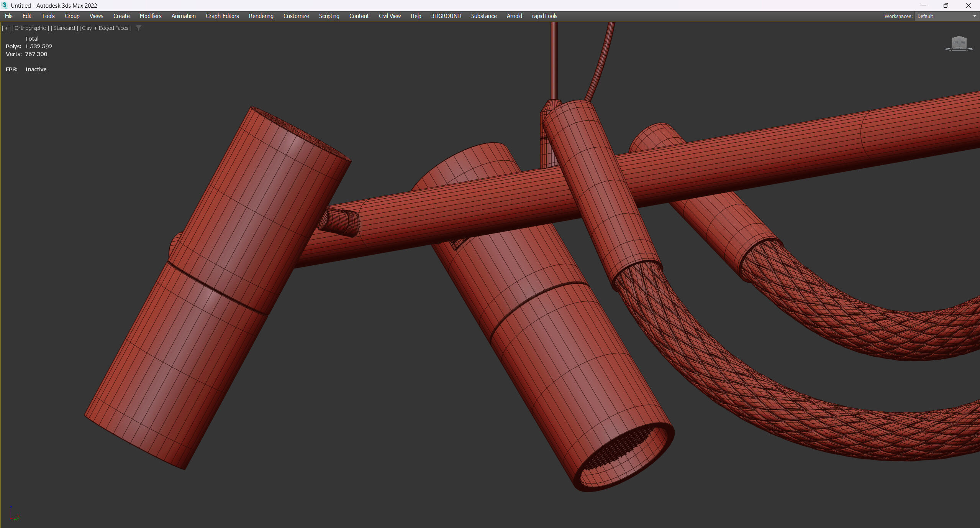The image size is (980, 528).
Task: Click the viewport filter funnel icon
Action: 139,28
